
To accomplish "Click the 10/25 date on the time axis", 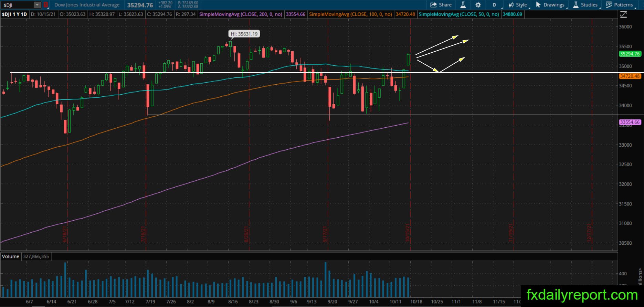I will click(437, 301).
